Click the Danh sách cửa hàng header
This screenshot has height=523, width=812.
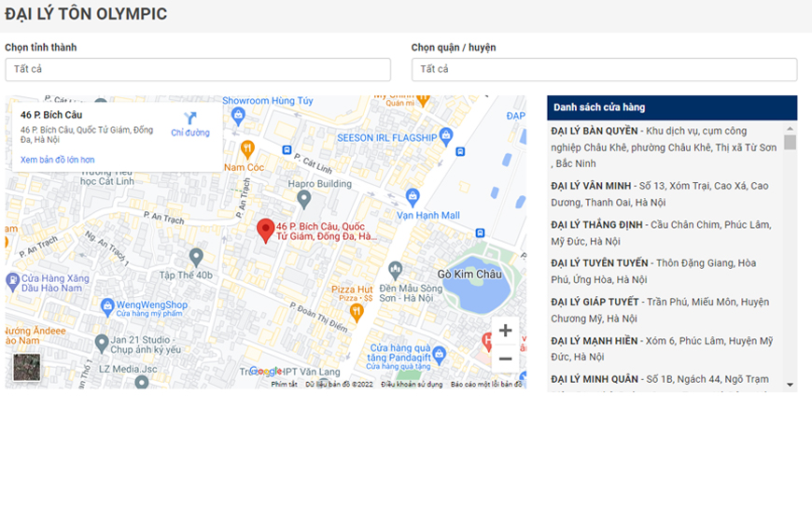(x=672, y=107)
